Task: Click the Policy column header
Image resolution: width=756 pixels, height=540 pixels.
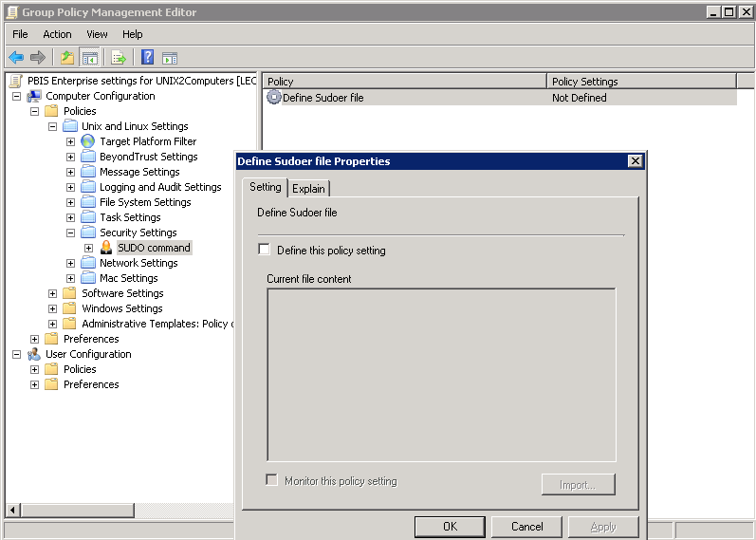Action: (x=405, y=81)
